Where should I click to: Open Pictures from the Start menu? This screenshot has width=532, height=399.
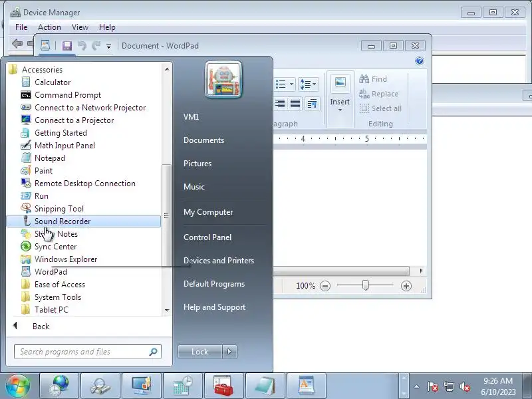click(x=198, y=164)
